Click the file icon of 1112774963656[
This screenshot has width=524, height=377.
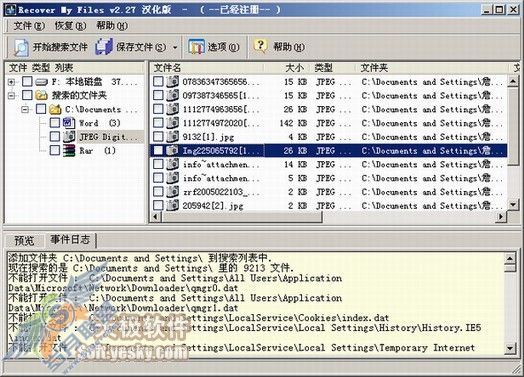[172, 109]
